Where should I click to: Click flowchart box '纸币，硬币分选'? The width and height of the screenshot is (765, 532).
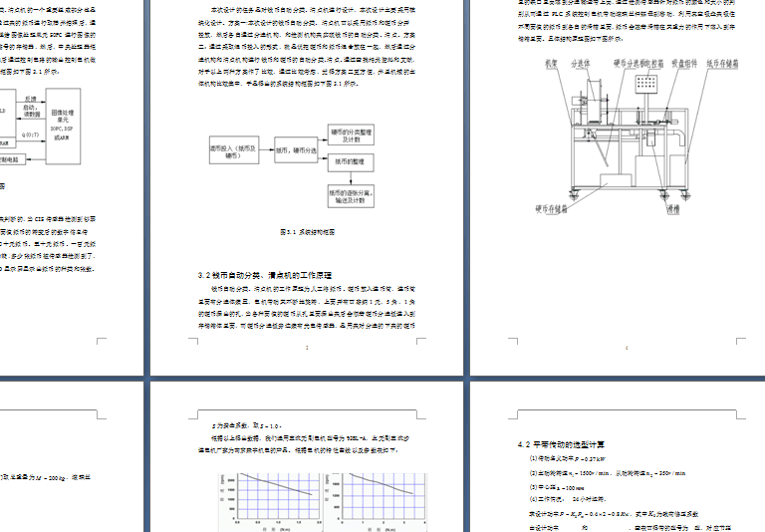pyautogui.click(x=296, y=149)
